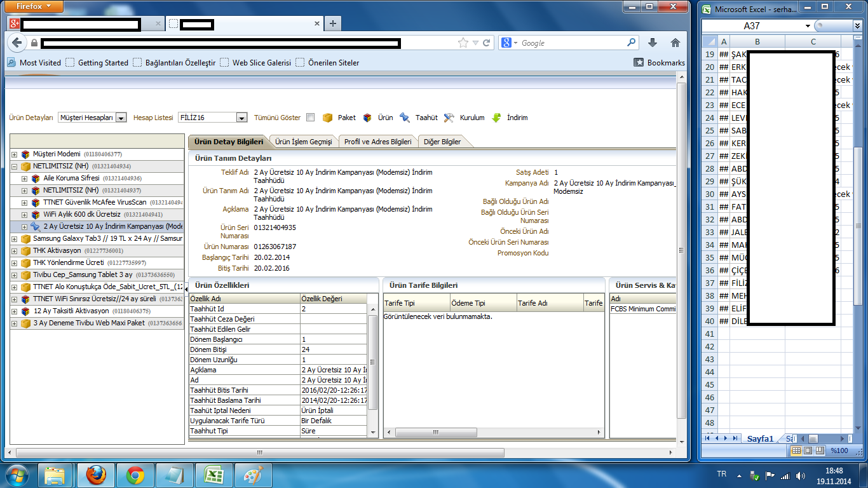Open a new Firefox tab with plus button

point(332,24)
